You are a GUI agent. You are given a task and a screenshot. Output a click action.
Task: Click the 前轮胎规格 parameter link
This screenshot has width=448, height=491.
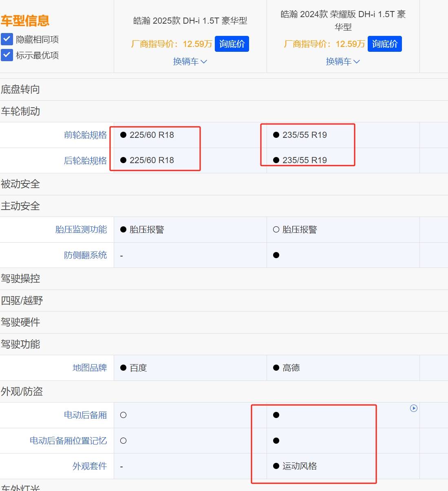click(x=85, y=135)
